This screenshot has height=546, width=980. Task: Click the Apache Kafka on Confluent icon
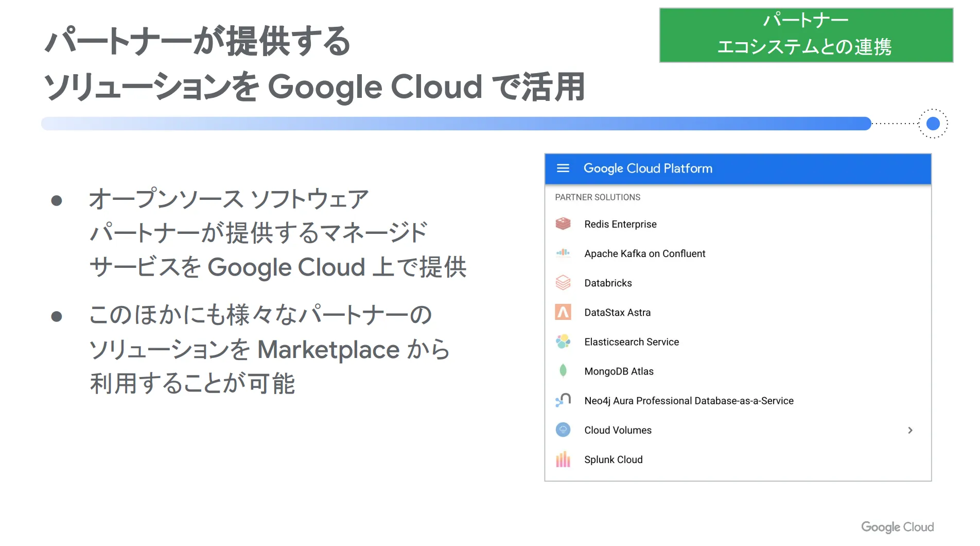pyautogui.click(x=563, y=253)
